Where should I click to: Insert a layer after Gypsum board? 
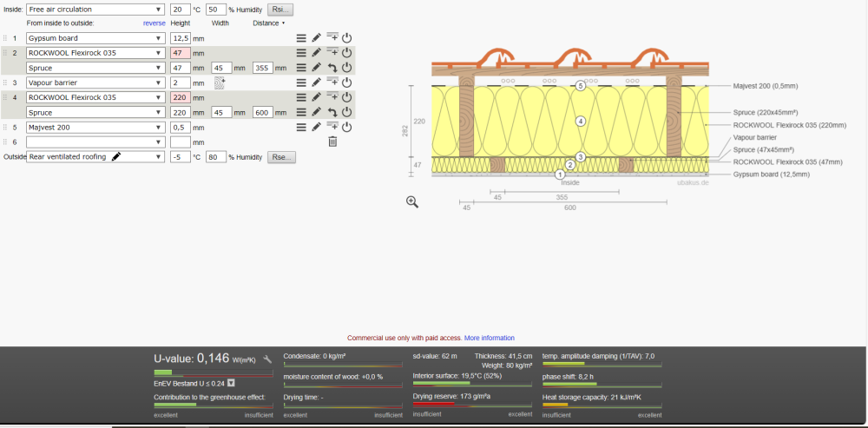coord(332,37)
